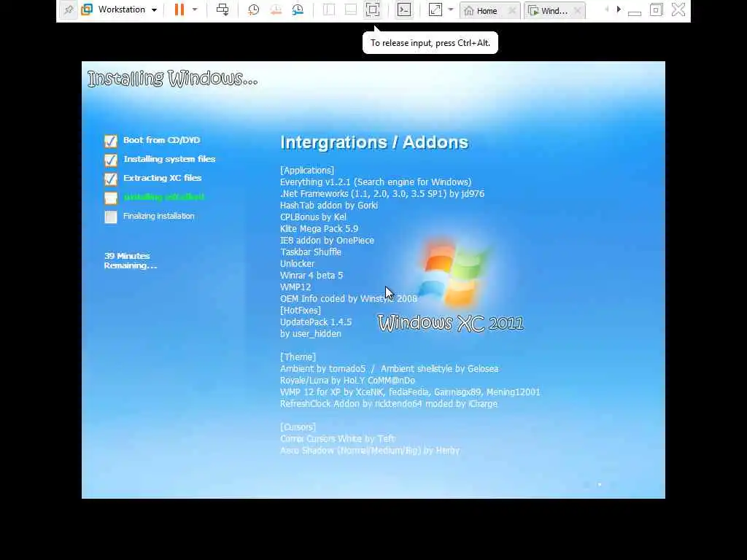
Task: Click the '39 Minutes Remaining...' text
Action: coord(131,261)
